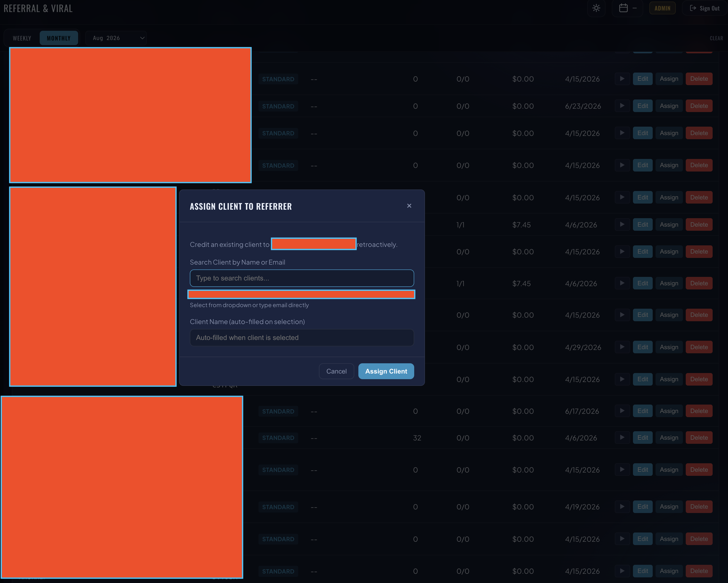Viewport: 728px width, 583px height.
Task: Click the 'REFERRAL & VIRAL' page title
Action: 38,8
